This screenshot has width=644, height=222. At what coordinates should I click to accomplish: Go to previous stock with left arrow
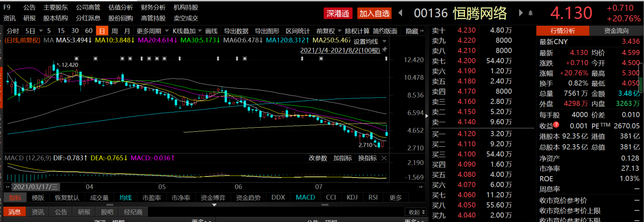[x=400, y=13]
